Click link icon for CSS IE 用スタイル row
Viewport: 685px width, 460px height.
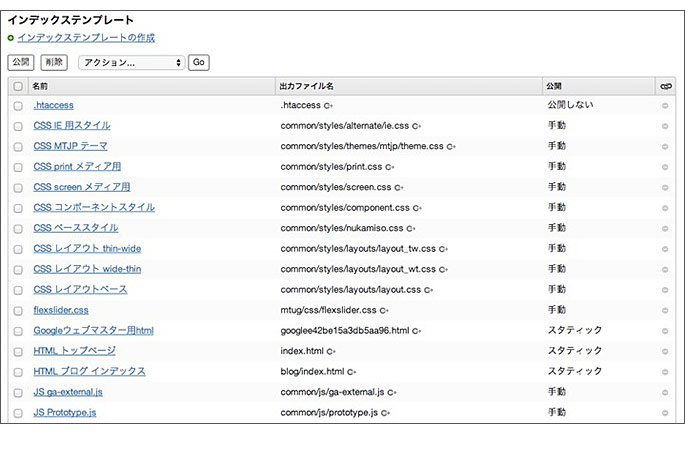[665, 126]
